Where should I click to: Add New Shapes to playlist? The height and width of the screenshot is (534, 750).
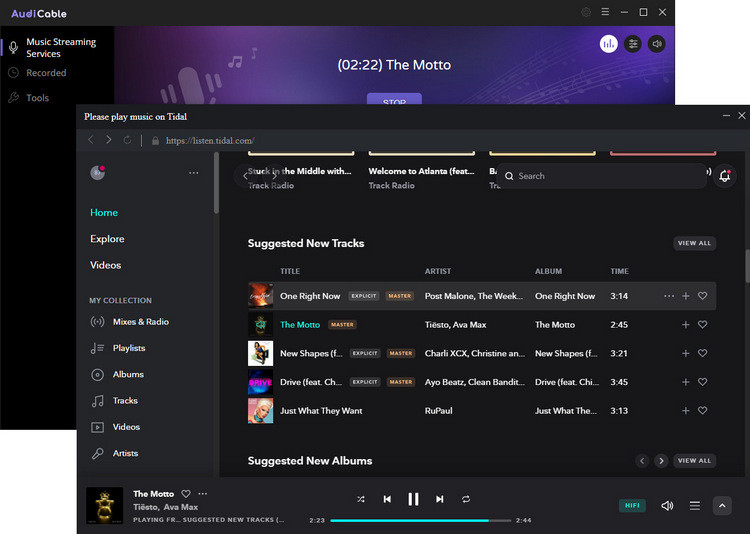click(685, 354)
